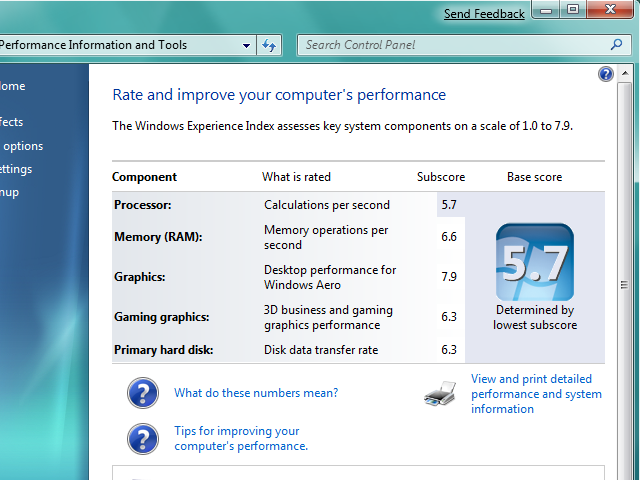
Task: Click the 'Processor:' row label
Action: (142, 204)
